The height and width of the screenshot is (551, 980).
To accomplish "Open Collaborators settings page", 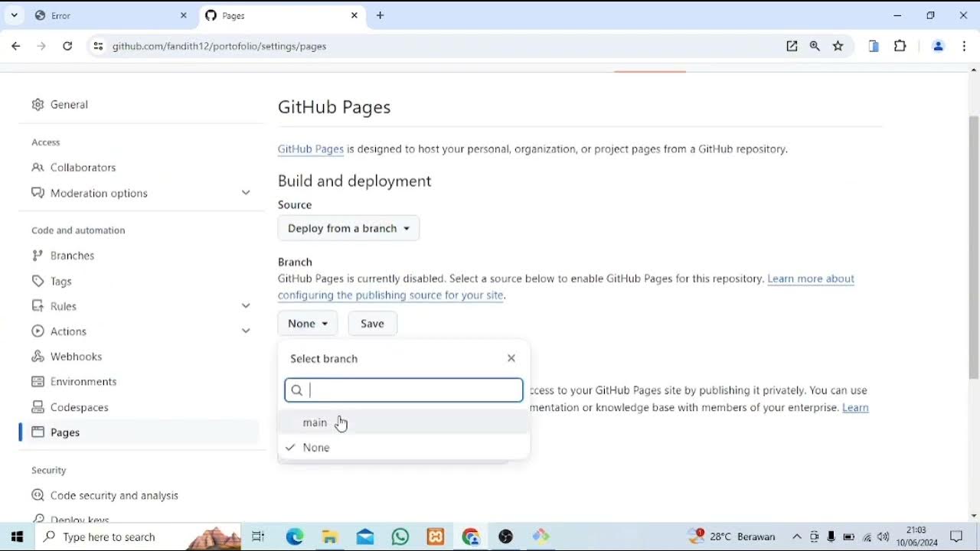I will [x=83, y=168].
